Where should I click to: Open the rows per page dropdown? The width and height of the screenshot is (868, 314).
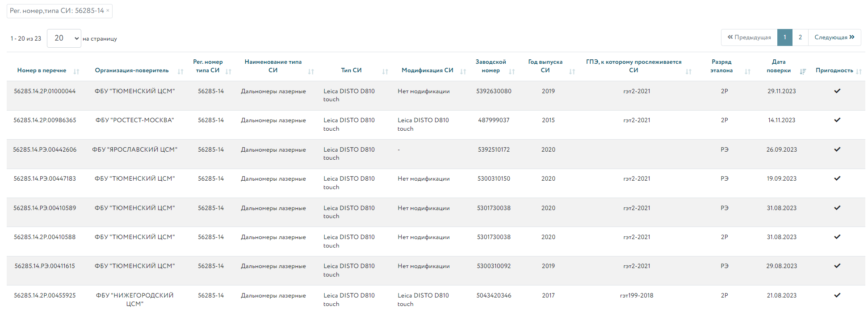coord(64,38)
